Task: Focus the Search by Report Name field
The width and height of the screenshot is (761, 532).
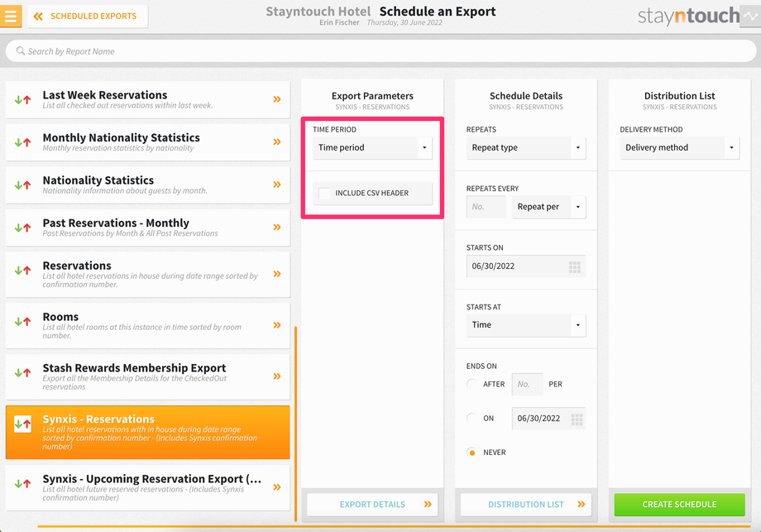Action: pos(381,51)
